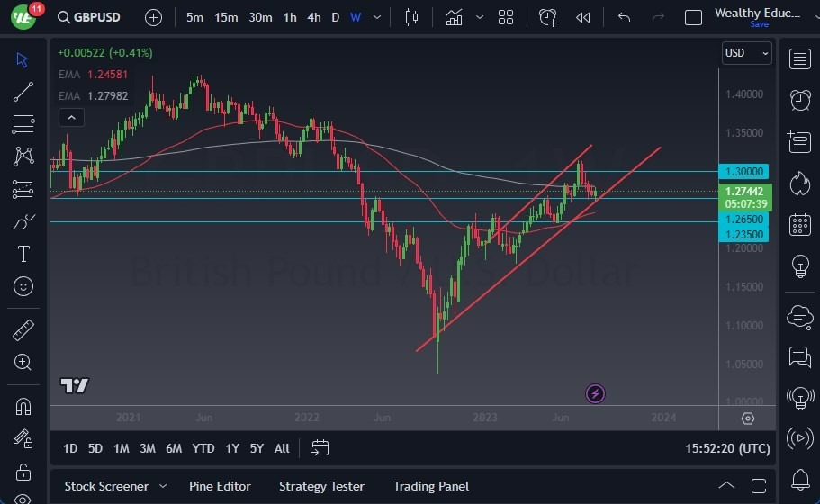Viewport: 820px width, 504px height.
Task: Open the layout setup square icon
Action: pos(693,17)
